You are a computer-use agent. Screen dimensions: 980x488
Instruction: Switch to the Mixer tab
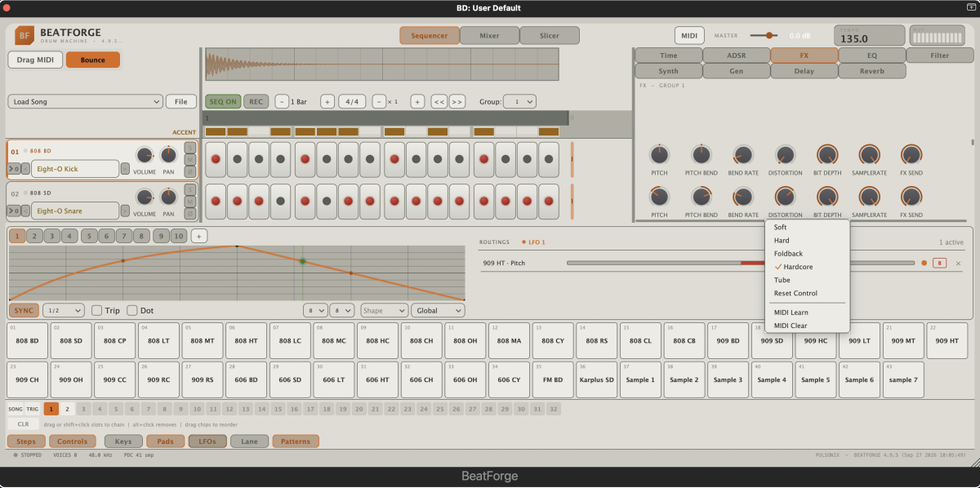tap(489, 35)
